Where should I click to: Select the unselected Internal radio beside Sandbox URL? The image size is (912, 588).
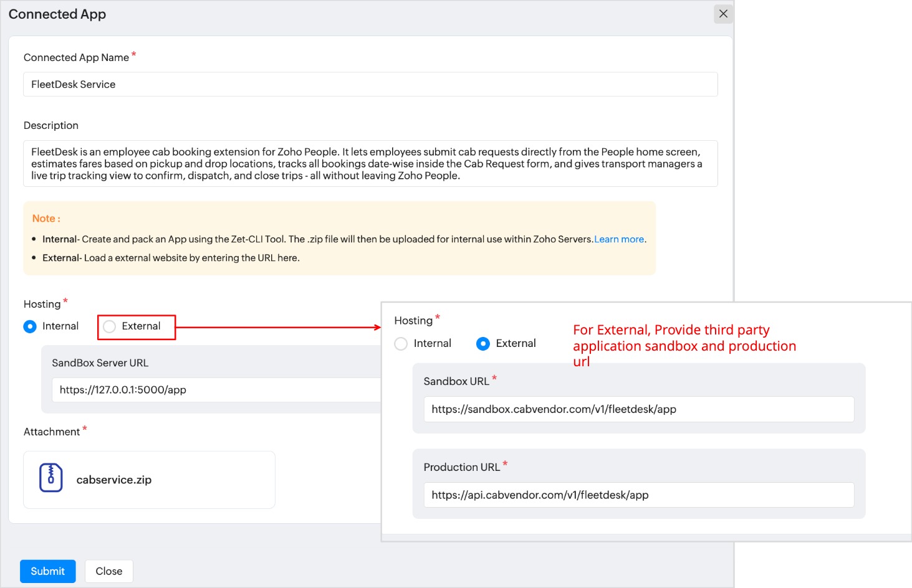tap(401, 344)
